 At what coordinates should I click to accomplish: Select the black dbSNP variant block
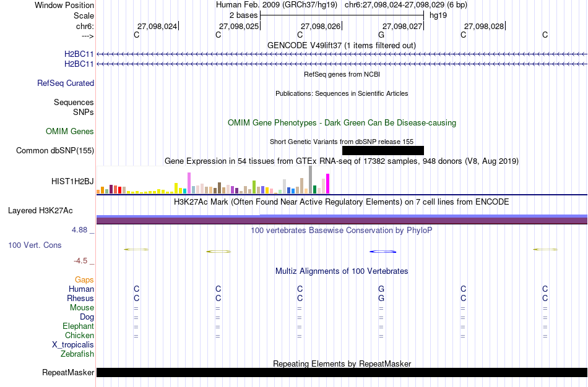click(x=383, y=151)
